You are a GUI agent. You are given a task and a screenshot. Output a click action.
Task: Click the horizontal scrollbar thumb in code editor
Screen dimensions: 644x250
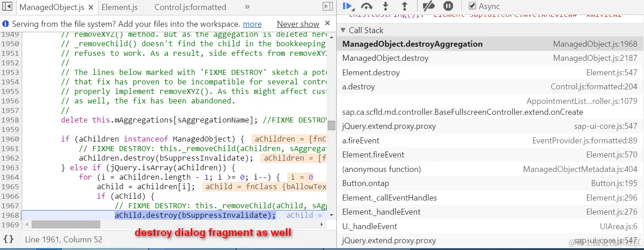(x=66, y=225)
